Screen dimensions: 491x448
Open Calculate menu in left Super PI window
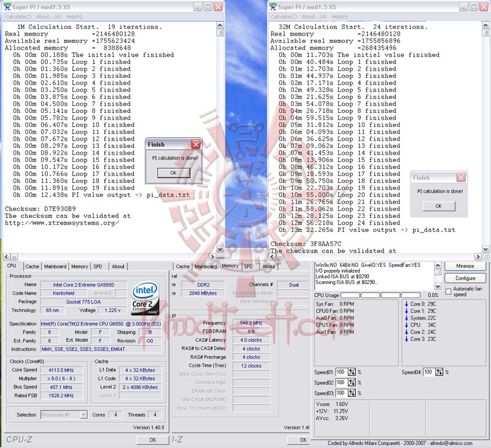click(x=18, y=17)
